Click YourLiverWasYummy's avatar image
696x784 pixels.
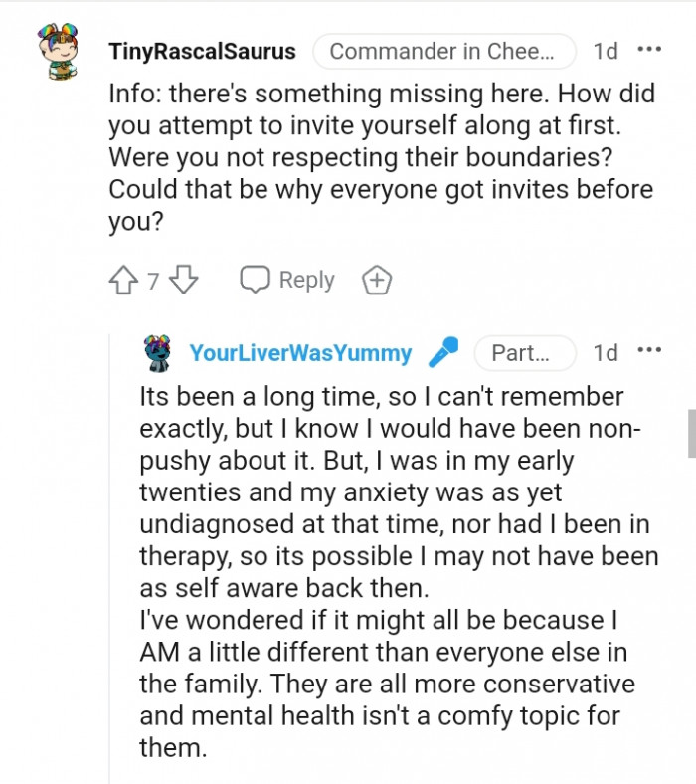tap(157, 352)
